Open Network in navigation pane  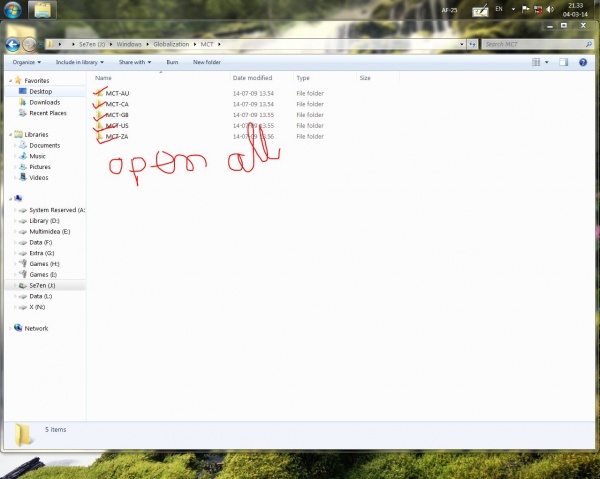pyautogui.click(x=36, y=328)
